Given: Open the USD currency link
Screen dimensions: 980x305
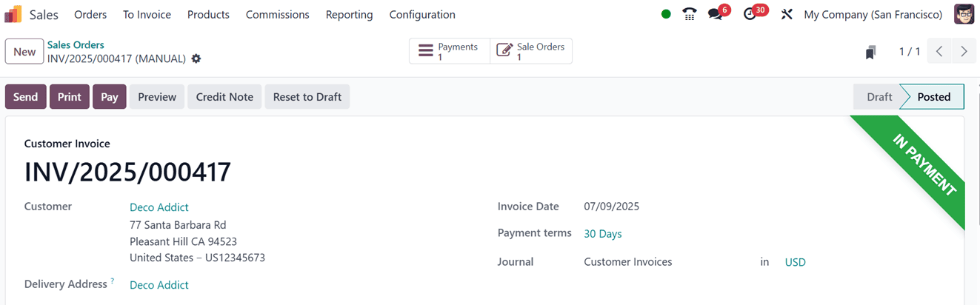Looking at the screenshot, I should [796, 262].
